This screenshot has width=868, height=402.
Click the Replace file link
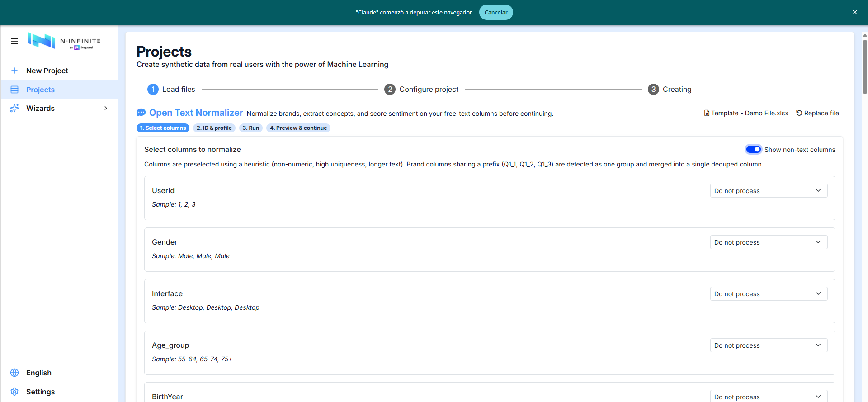click(x=817, y=113)
